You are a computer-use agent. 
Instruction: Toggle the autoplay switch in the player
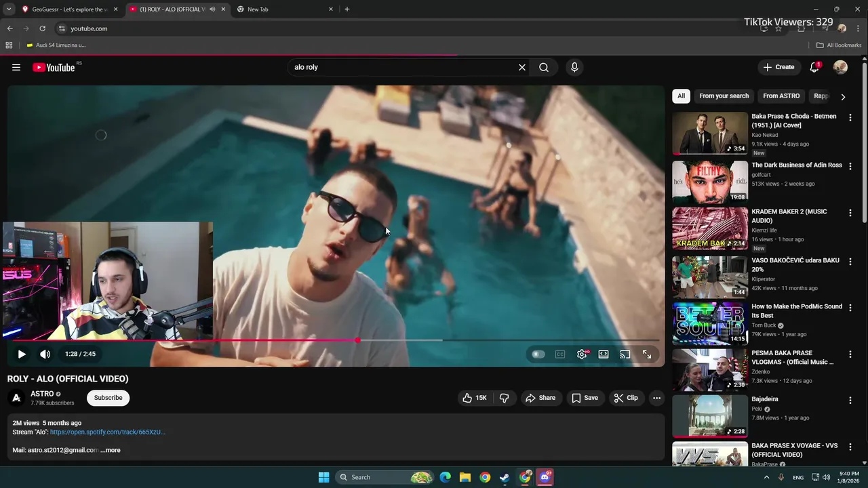click(538, 354)
